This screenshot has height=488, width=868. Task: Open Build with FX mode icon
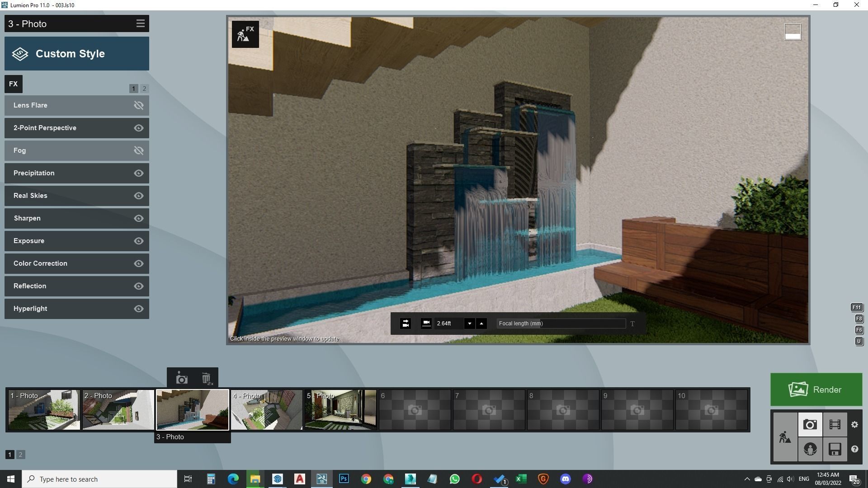point(245,34)
